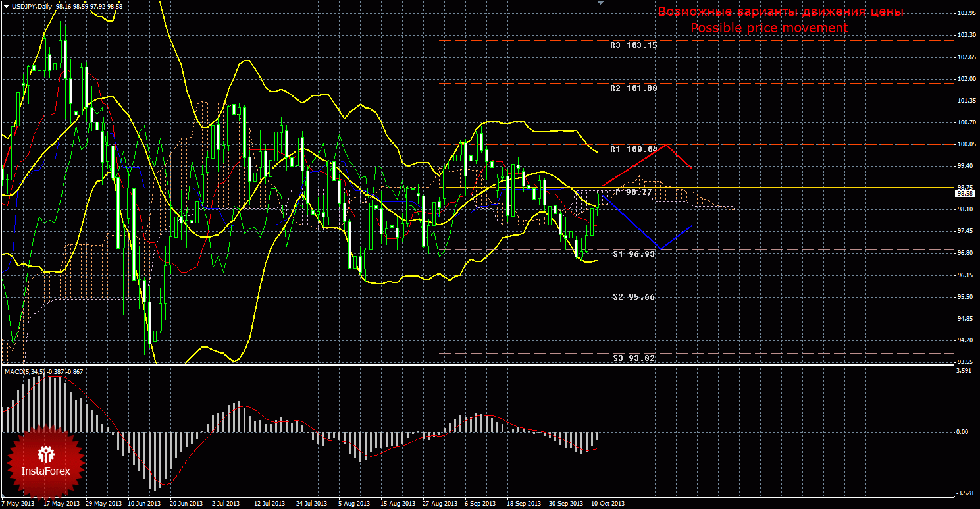Screen dimensions: 980x509
Task: Click the 102.00 price axis label
Action: coord(966,78)
